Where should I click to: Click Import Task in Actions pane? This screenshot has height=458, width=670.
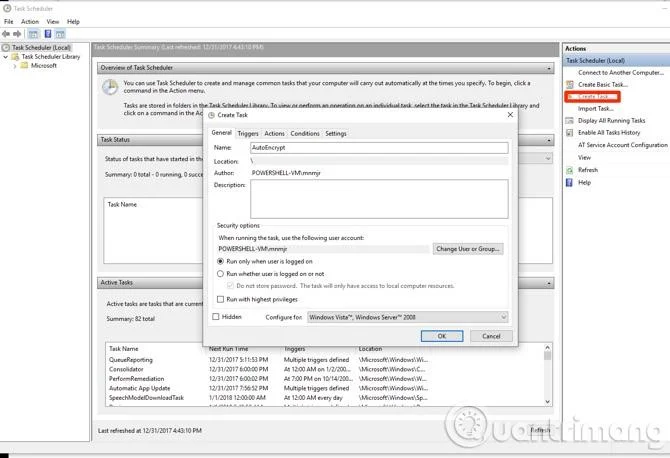click(596, 109)
